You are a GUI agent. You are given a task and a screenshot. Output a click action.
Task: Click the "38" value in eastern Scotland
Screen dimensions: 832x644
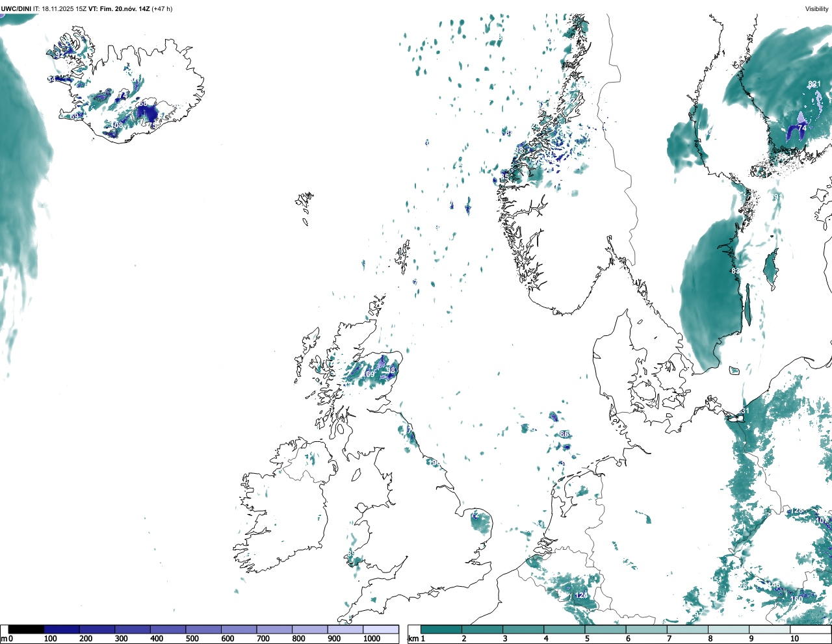[x=391, y=370]
